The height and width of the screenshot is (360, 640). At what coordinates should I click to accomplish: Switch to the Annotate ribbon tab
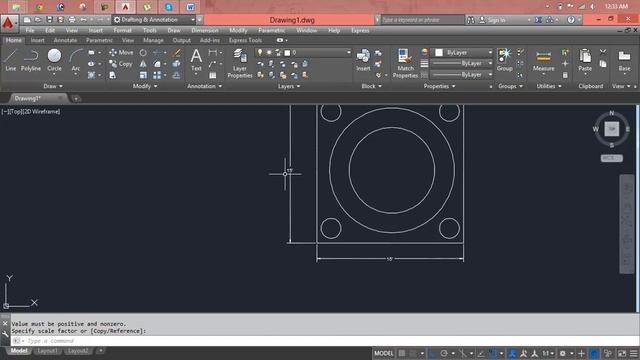click(x=65, y=40)
